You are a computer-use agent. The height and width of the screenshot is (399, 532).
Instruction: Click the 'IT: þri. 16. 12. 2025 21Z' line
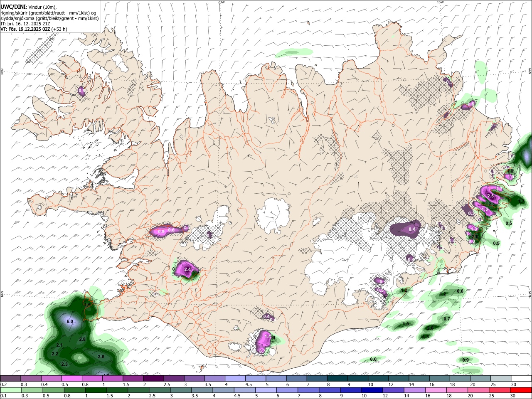pos(26,24)
